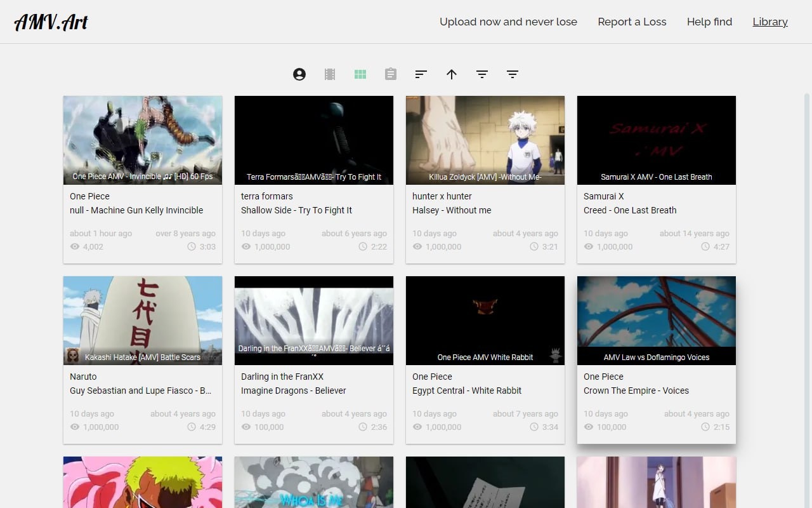Go to the Help find page
The height and width of the screenshot is (508, 812).
709,22
